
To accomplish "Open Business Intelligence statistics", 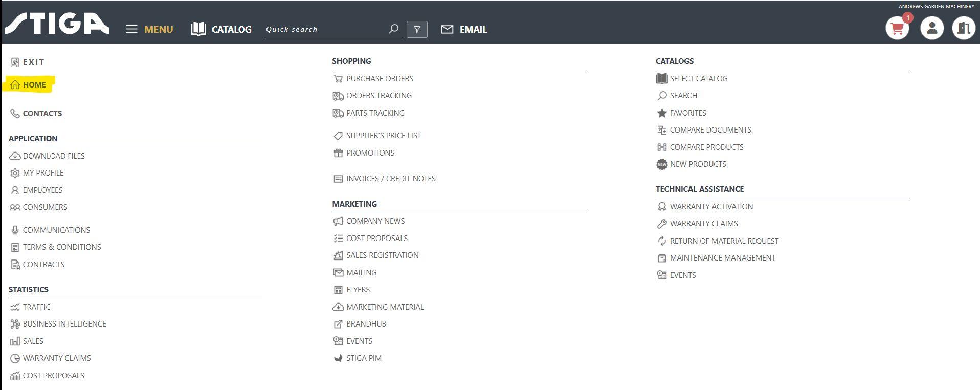I will (x=64, y=324).
